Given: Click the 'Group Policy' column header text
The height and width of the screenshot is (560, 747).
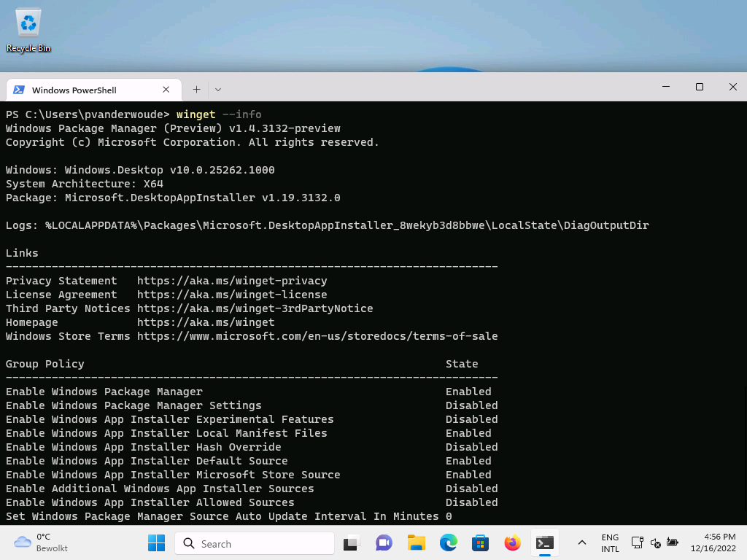Looking at the screenshot, I should pos(44,364).
